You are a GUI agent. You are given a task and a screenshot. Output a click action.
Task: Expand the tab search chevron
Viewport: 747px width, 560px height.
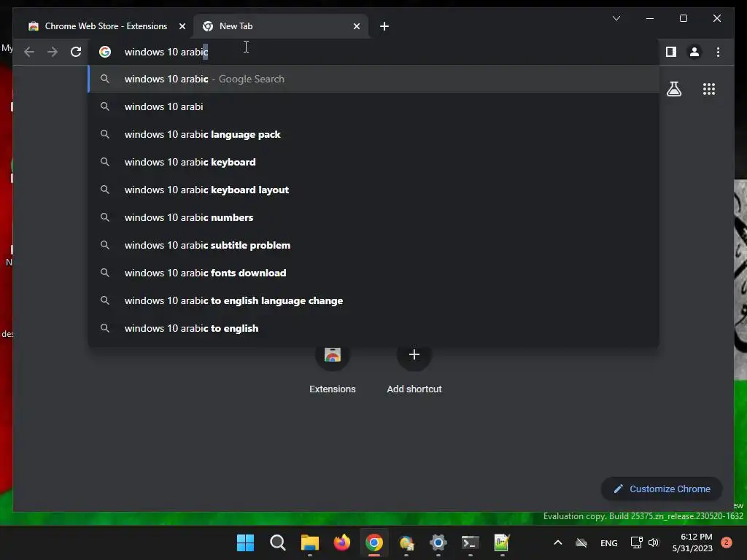click(x=616, y=18)
